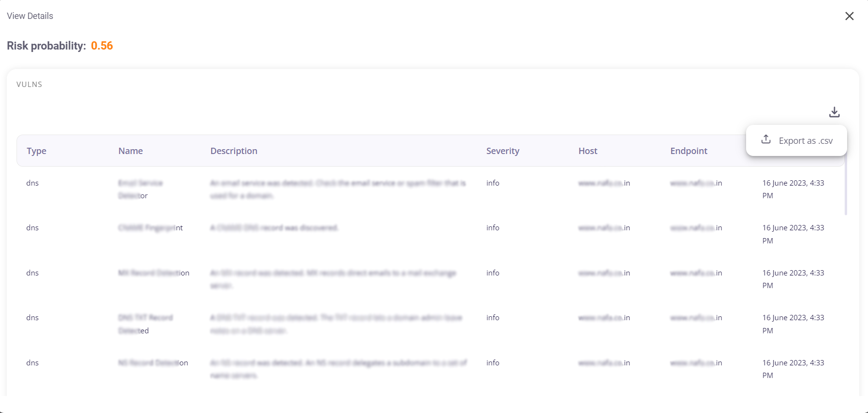
Task: Sort by the Severity column header
Action: point(503,151)
